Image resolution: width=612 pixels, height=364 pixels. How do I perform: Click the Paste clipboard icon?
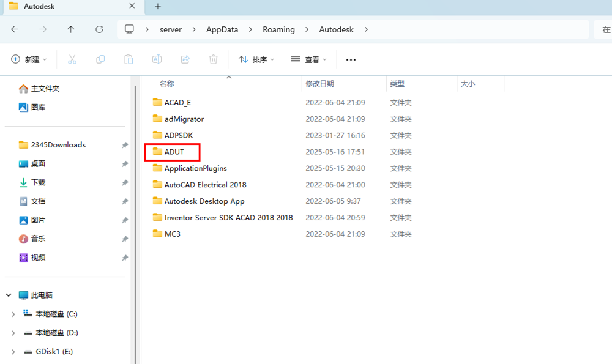pyautogui.click(x=129, y=59)
